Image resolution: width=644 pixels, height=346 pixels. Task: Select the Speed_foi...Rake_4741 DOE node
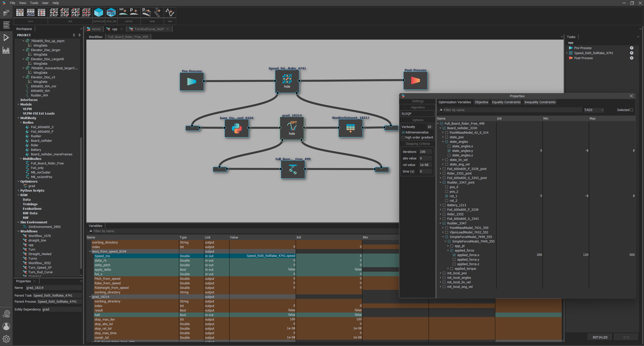click(287, 81)
